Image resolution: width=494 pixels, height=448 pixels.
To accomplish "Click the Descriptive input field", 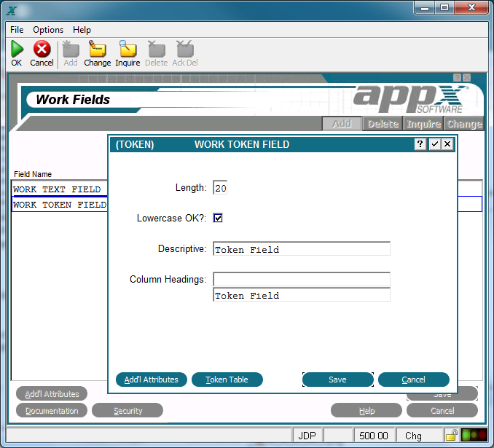I will pyautogui.click(x=302, y=249).
